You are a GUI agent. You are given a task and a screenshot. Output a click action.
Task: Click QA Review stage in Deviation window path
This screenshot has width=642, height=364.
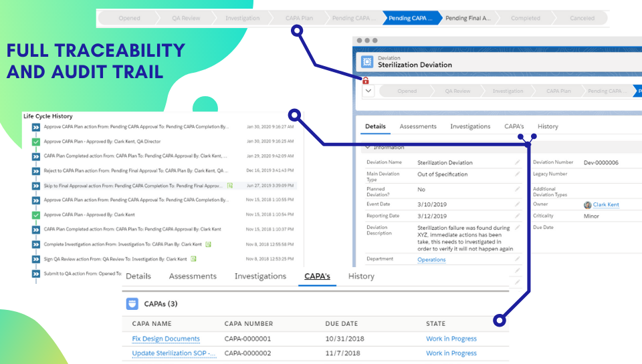click(x=457, y=91)
